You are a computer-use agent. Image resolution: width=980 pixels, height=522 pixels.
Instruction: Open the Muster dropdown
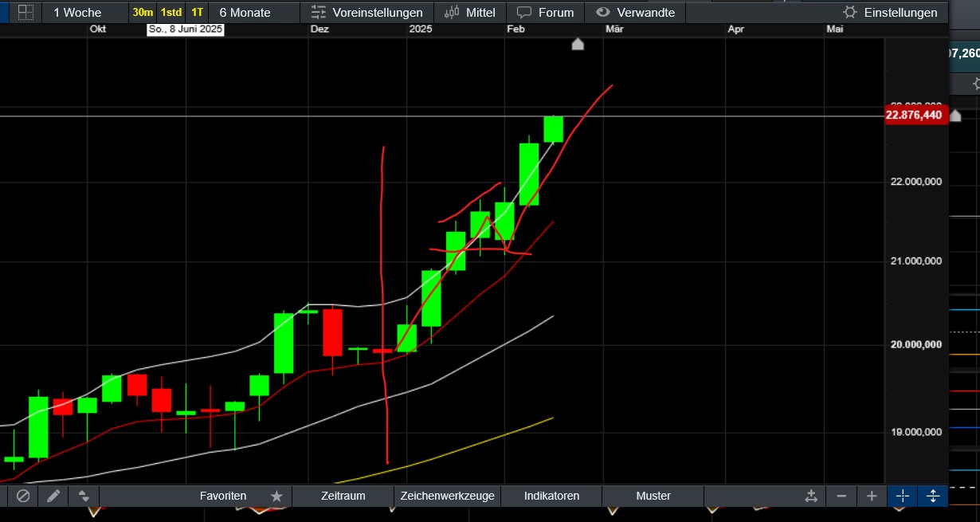(x=653, y=496)
